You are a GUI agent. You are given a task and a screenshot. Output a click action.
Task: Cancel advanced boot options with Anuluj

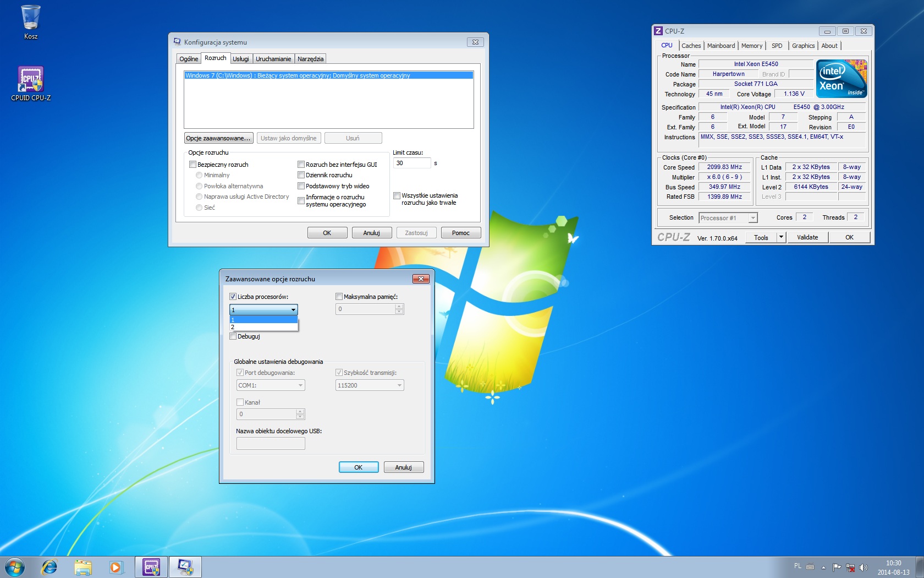point(404,467)
